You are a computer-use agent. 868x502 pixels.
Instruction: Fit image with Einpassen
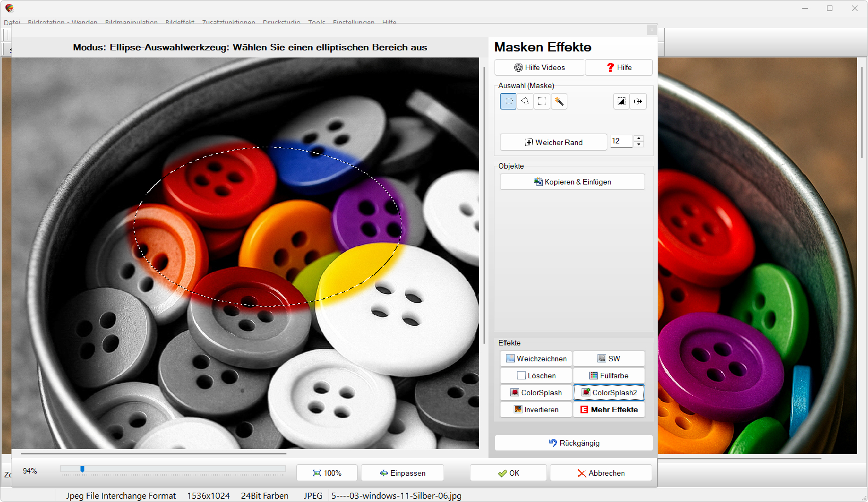[x=403, y=473]
